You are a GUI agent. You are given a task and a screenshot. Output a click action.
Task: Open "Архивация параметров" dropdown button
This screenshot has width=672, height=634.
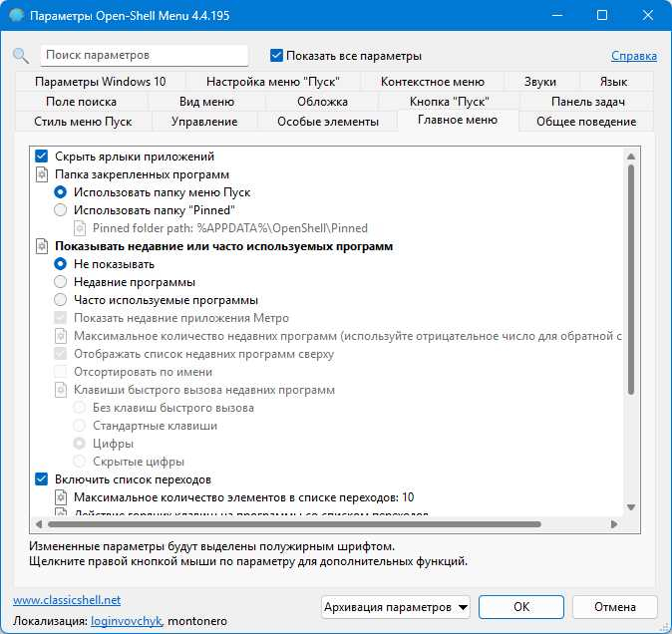tap(395, 607)
